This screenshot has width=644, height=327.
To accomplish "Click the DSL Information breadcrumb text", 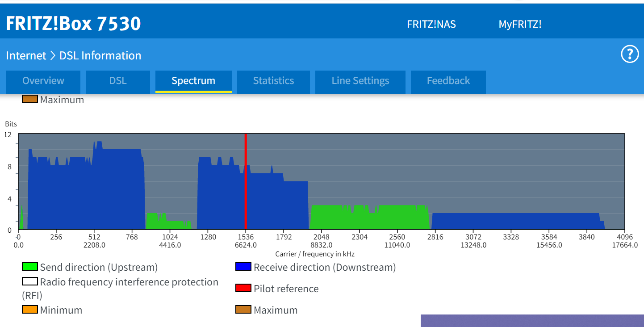I will point(100,55).
